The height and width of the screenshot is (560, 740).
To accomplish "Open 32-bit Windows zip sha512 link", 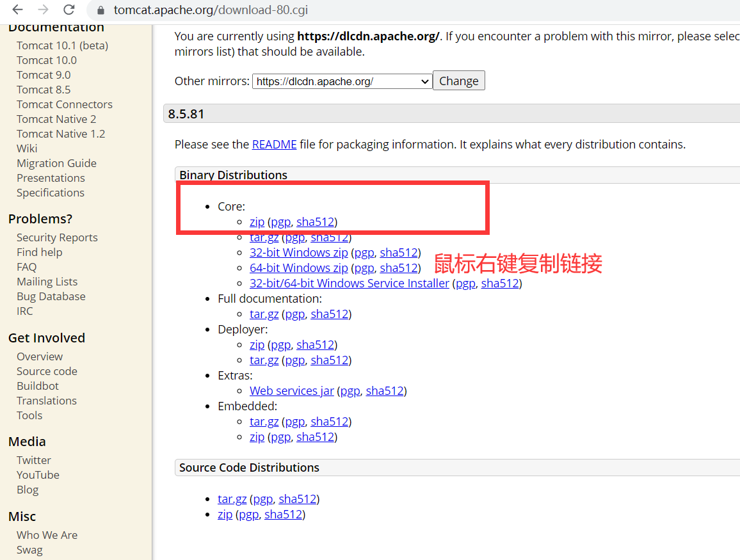I will coord(399,252).
